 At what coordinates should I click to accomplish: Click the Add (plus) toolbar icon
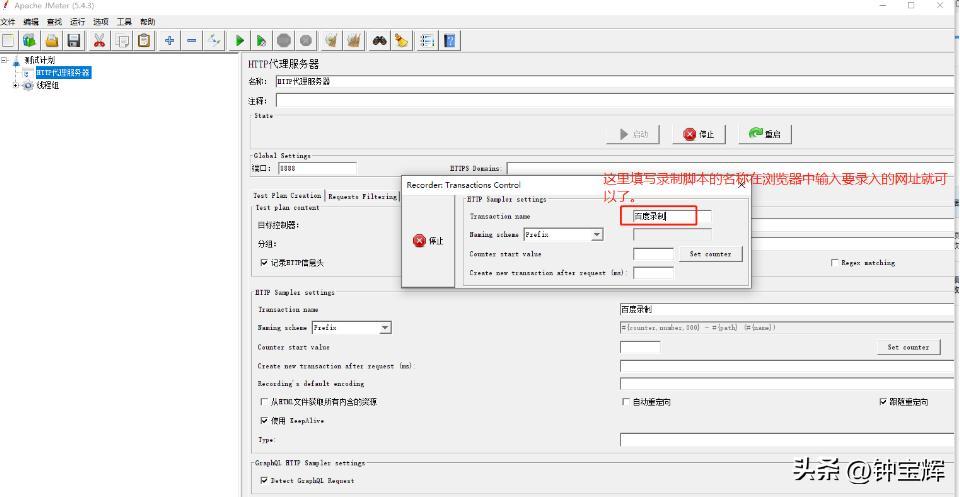[170, 40]
